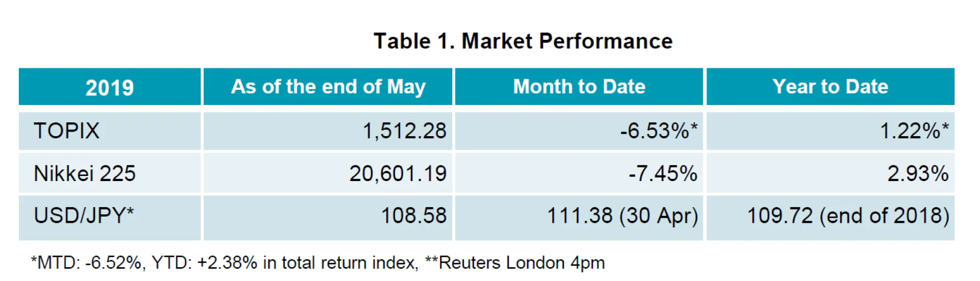This screenshot has height=281, width=980.
Task: Select the Nikkei month-to-date cell -7.45%
Action: (x=663, y=174)
